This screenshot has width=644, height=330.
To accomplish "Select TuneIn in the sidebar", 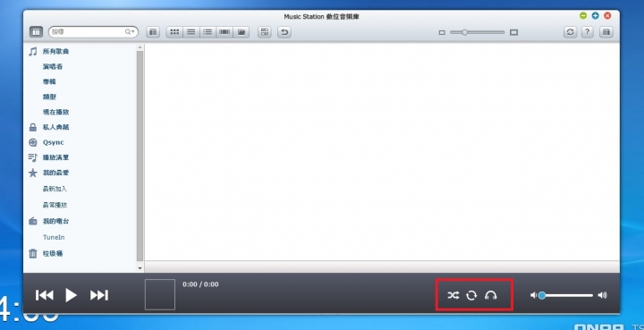I will (x=54, y=237).
